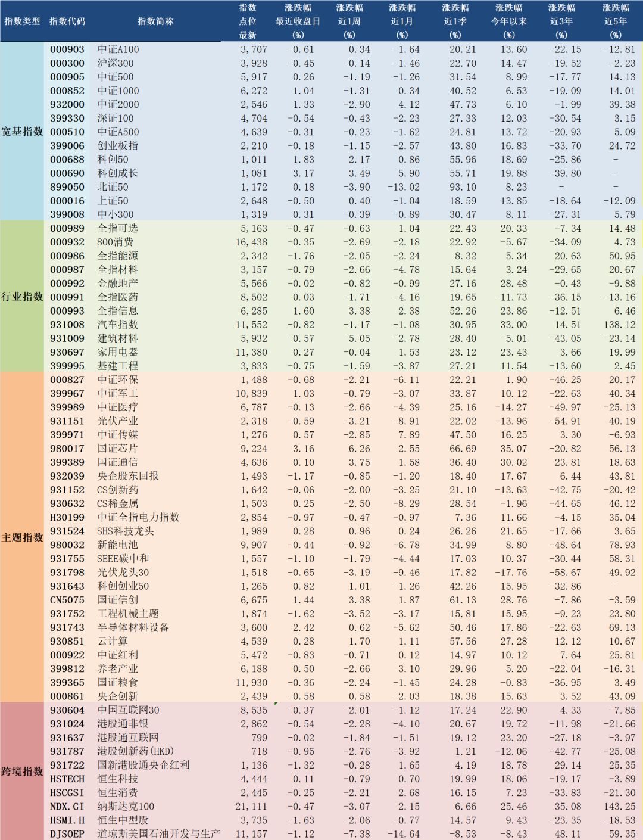643x840 pixels.
Task: Click the 基建工程 index name
Action: (x=118, y=366)
